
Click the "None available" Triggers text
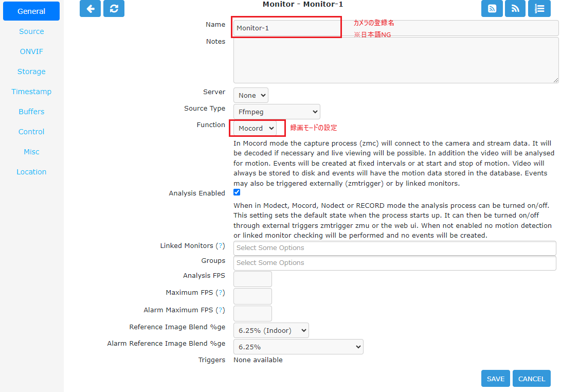tap(258, 360)
